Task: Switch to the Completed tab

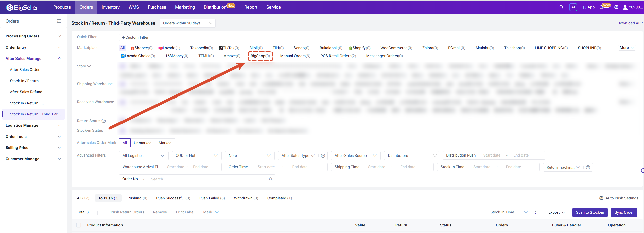Action: click(280, 198)
